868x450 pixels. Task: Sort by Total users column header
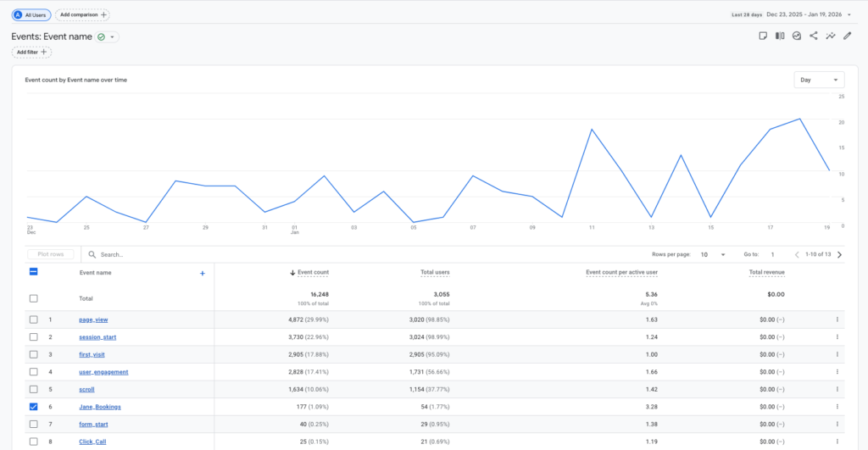(x=435, y=273)
